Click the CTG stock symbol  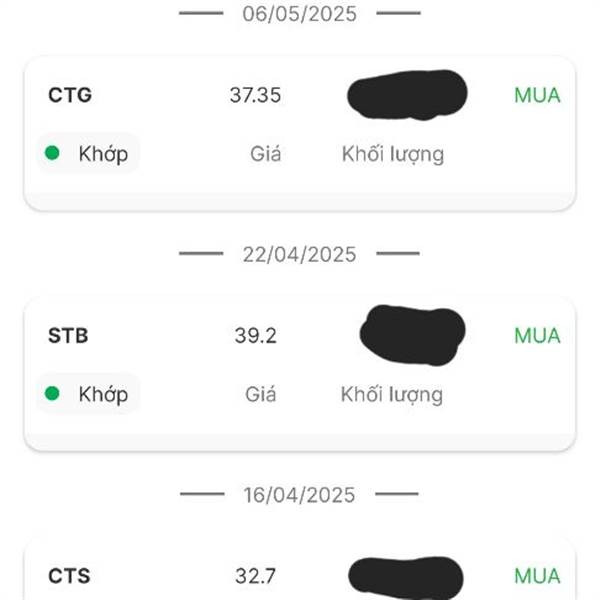pos(70,95)
